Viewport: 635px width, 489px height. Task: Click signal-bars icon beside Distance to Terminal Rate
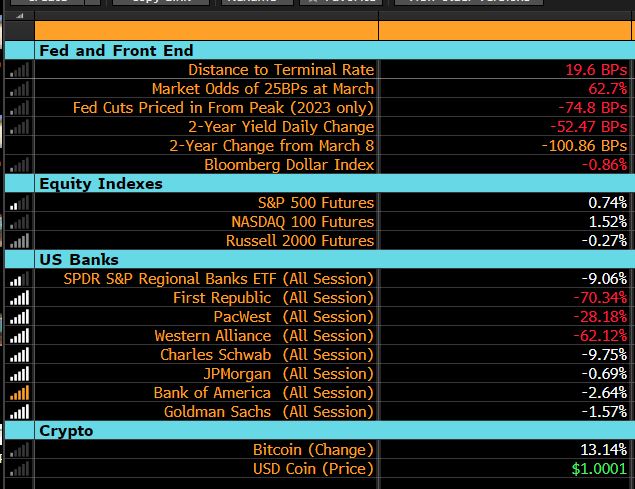coord(19,70)
